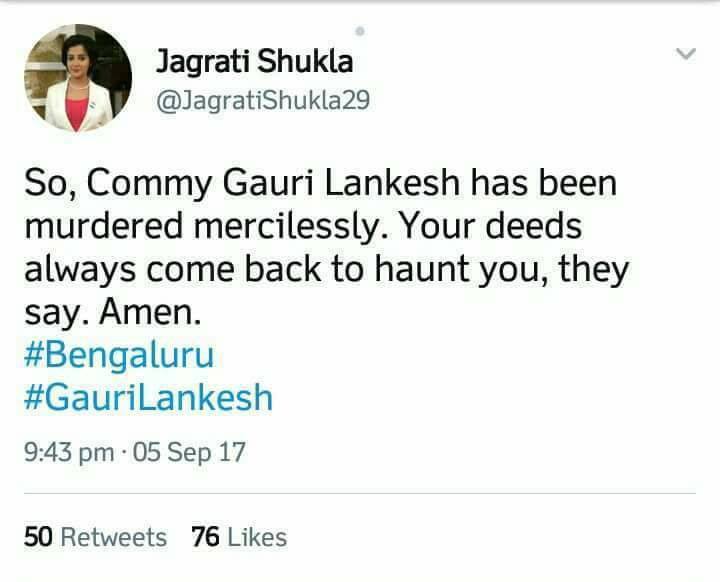Click the 05 Sep 17 date
Image resolution: width=720 pixels, height=582 pixels.
pyautogui.click(x=189, y=452)
